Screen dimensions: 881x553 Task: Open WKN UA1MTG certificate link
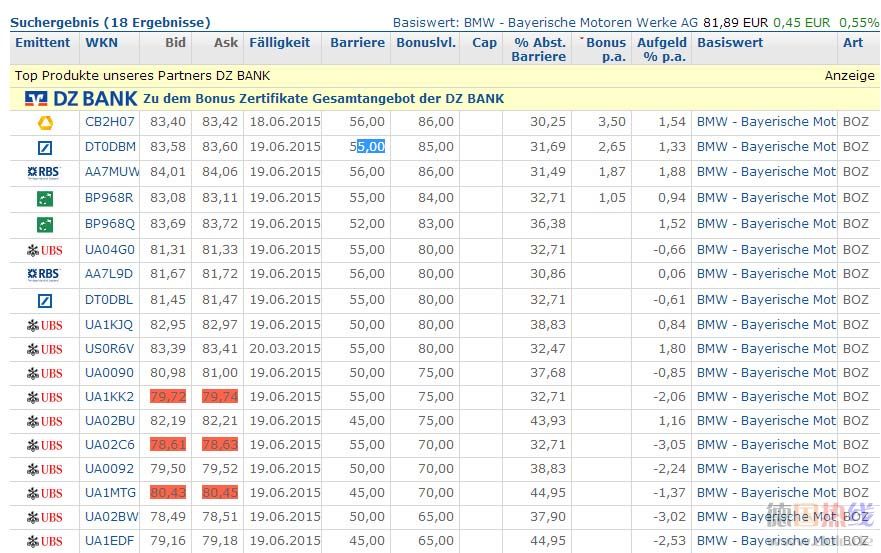[x=110, y=493]
